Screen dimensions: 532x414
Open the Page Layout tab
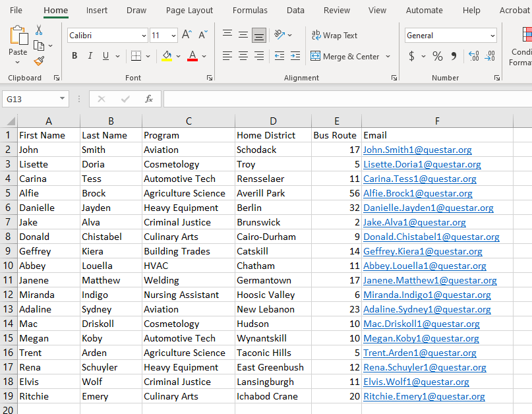[189, 10]
